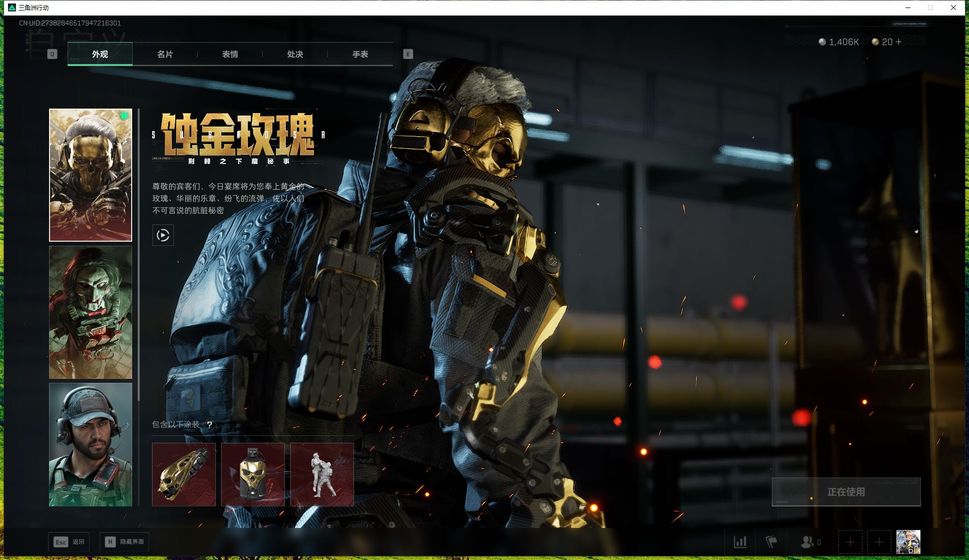Select the gold skull canister item

tap(253, 474)
